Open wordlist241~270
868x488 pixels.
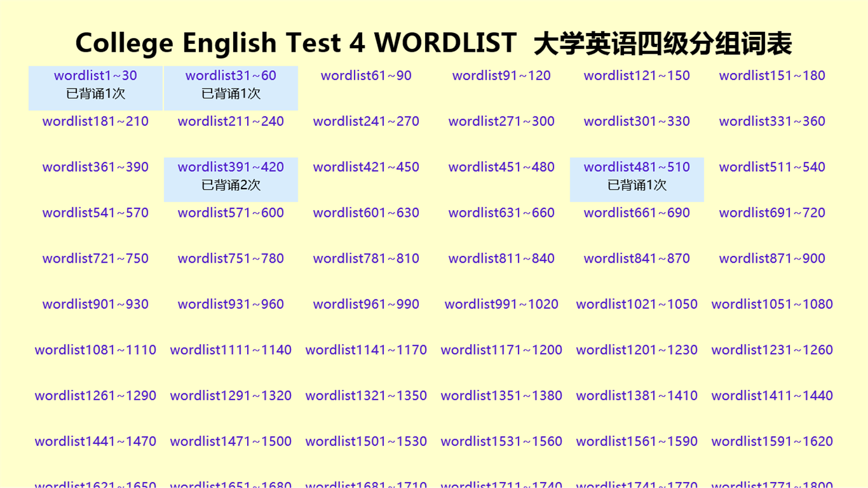click(x=366, y=121)
